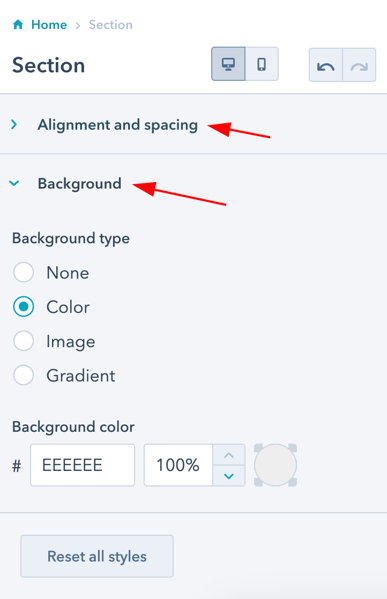Select Color background type
387x599 pixels.
click(x=23, y=307)
